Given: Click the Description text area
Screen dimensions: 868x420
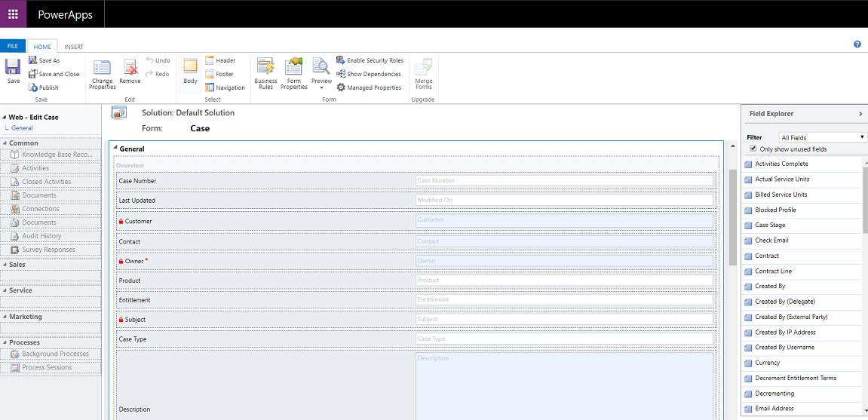Looking at the screenshot, I should (564, 386).
